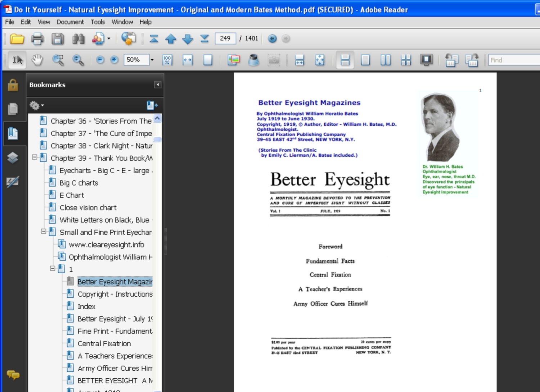Select the Marquee Zoom tool

pyautogui.click(x=58, y=60)
